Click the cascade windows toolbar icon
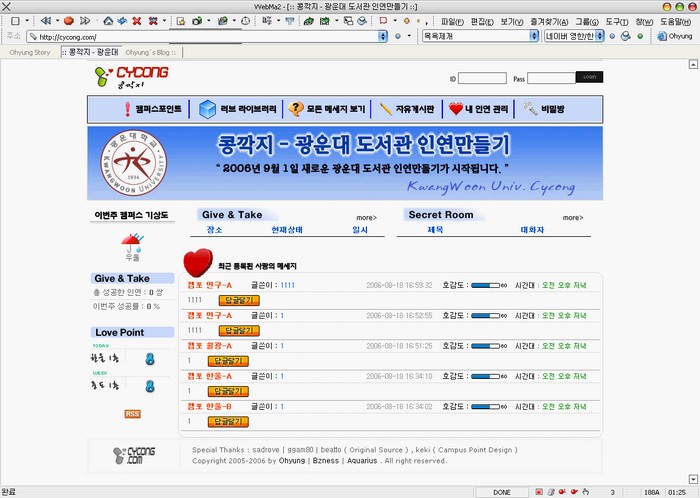Screen dimensions: 700x498 click(349, 21)
